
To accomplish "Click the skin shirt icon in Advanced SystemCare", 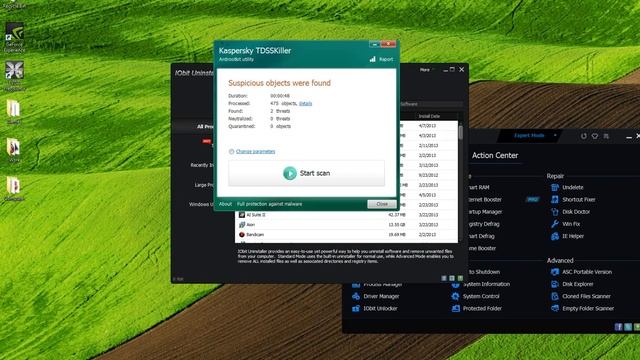I will point(595,136).
